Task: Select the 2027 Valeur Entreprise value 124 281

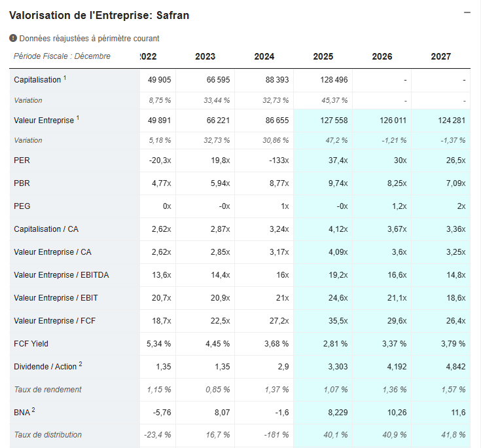Action: click(x=452, y=121)
